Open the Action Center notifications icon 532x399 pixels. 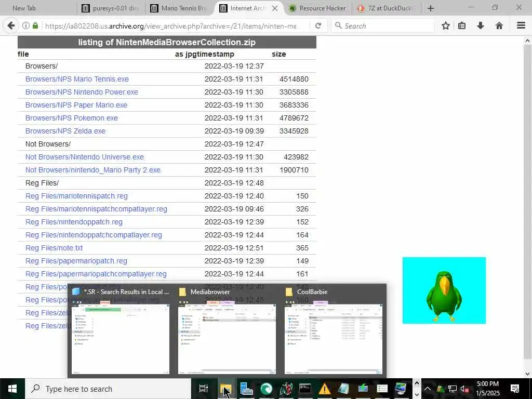pyautogui.click(x=515, y=389)
